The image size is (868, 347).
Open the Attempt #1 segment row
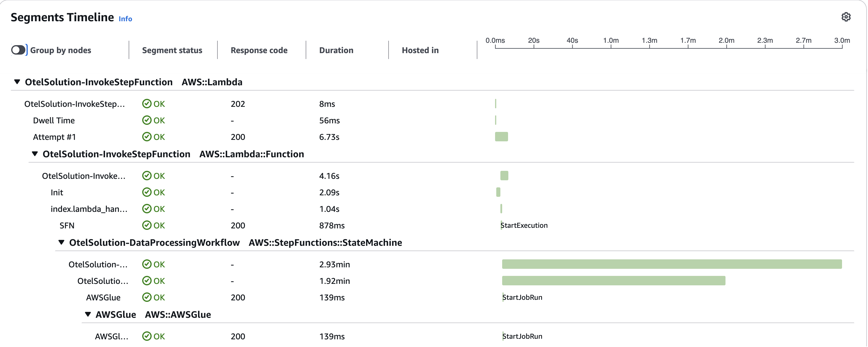(x=54, y=137)
